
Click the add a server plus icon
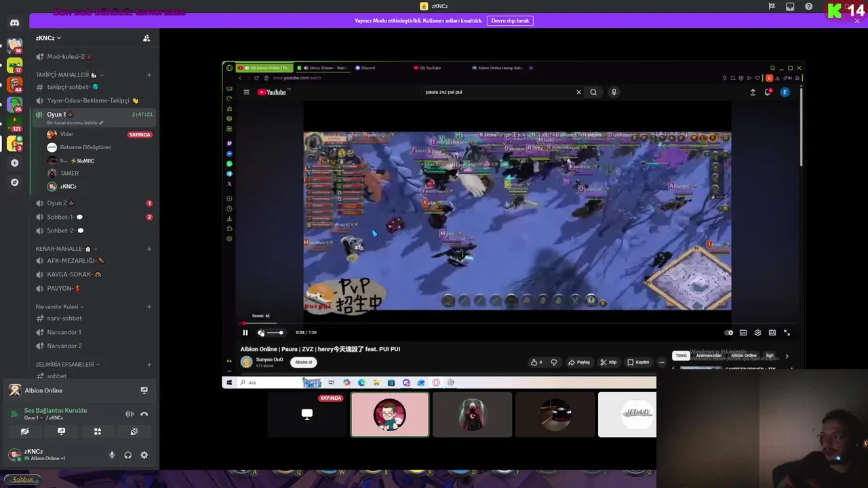(x=15, y=163)
